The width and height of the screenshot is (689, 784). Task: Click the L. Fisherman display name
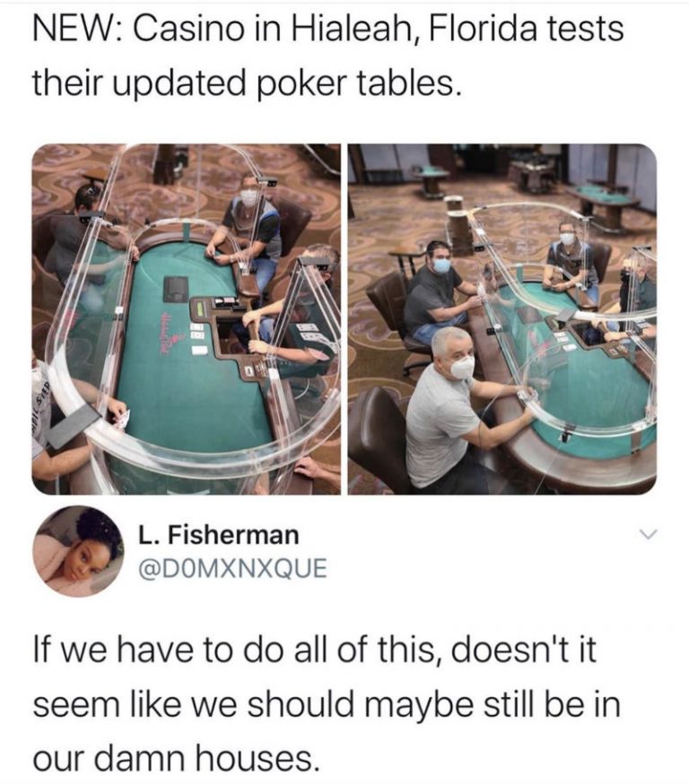pyautogui.click(x=219, y=535)
